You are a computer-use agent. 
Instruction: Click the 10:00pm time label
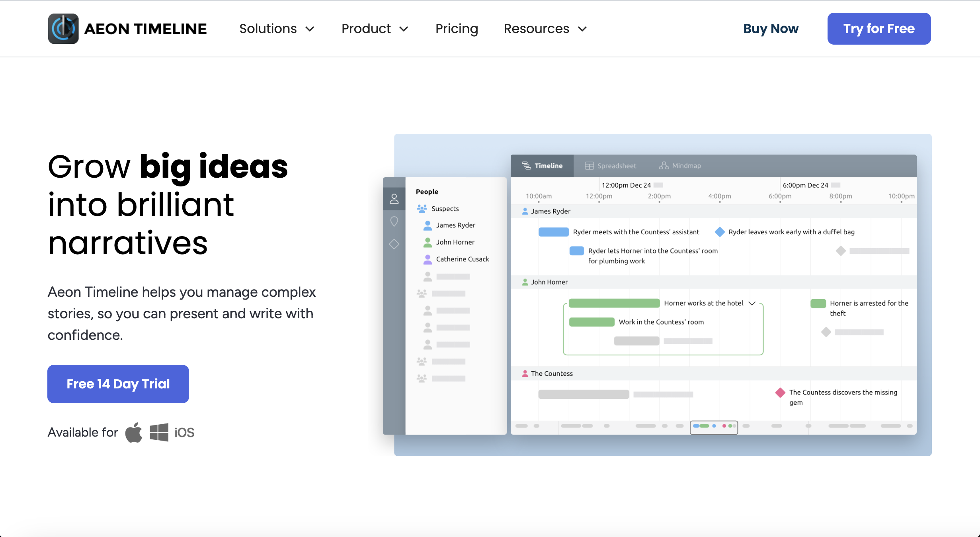(x=901, y=196)
